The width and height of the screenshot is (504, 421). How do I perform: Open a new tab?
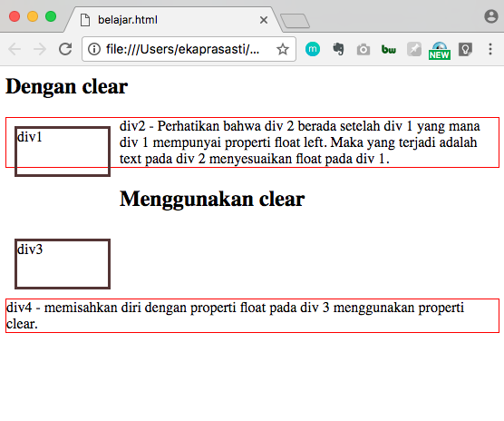(x=295, y=21)
